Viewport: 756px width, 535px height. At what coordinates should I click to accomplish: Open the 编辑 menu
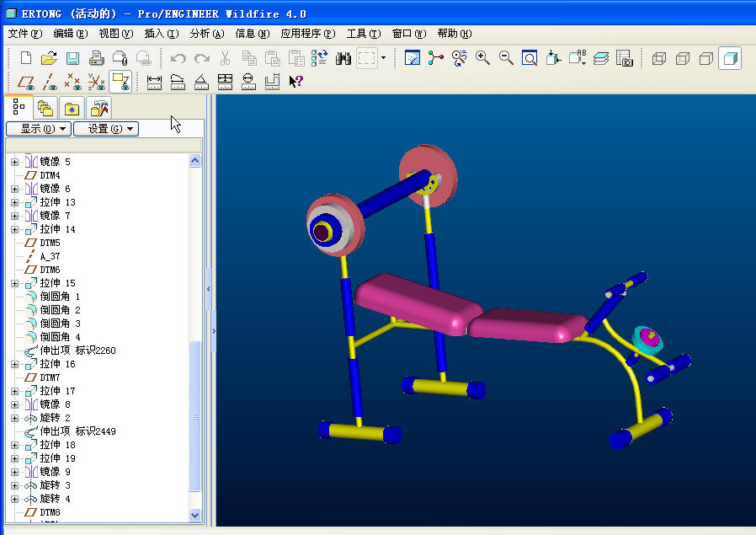click(x=71, y=34)
